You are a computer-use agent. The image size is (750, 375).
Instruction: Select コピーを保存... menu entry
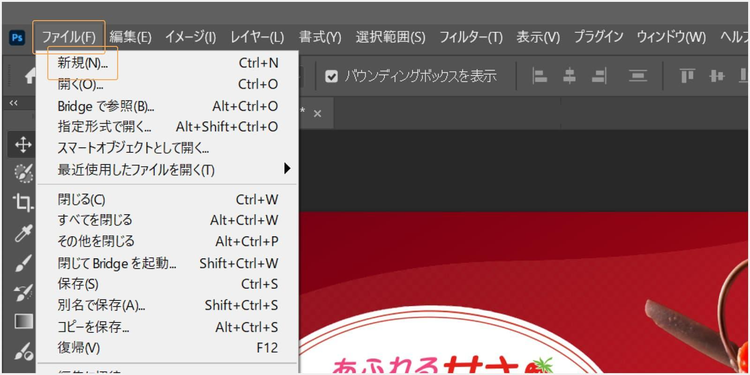[167, 327]
